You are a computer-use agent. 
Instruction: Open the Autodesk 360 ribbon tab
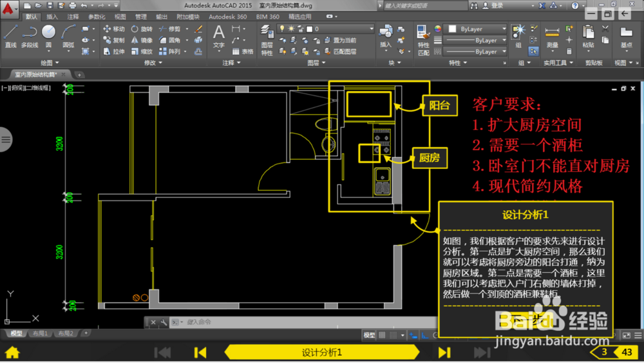(x=227, y=17)
